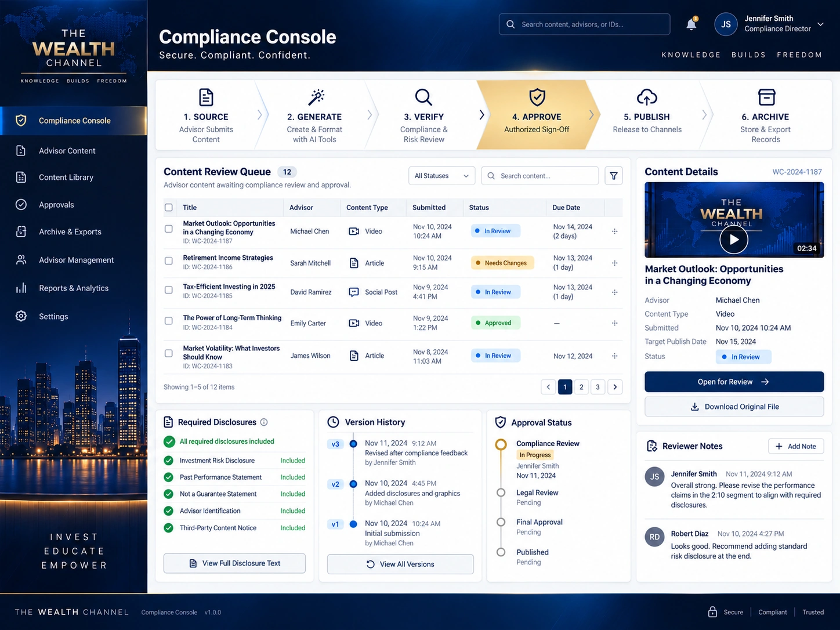This screenshot has height=630, width=840.
Task: Click chevron after the Source step
Action: (x=260, y=115)
